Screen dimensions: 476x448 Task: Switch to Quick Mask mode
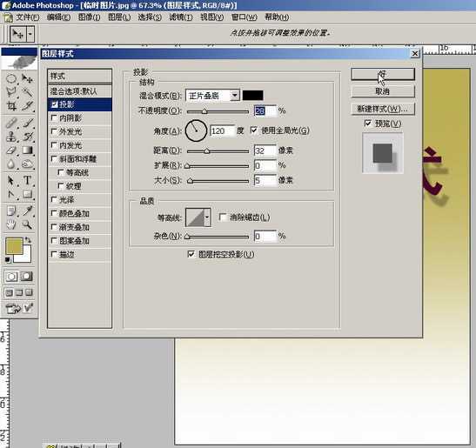[x=27, y=277]
